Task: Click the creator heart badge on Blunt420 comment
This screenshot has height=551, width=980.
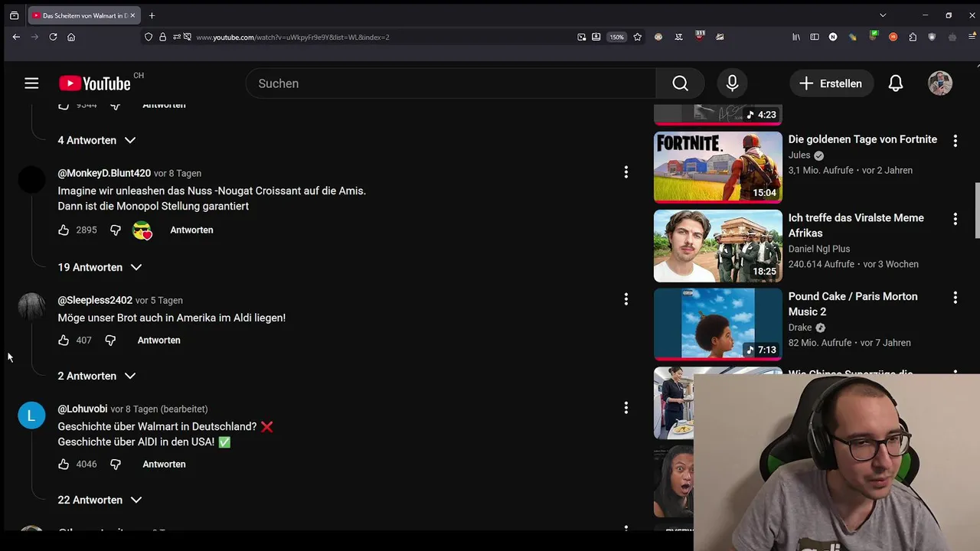Action: coord(142,230)
